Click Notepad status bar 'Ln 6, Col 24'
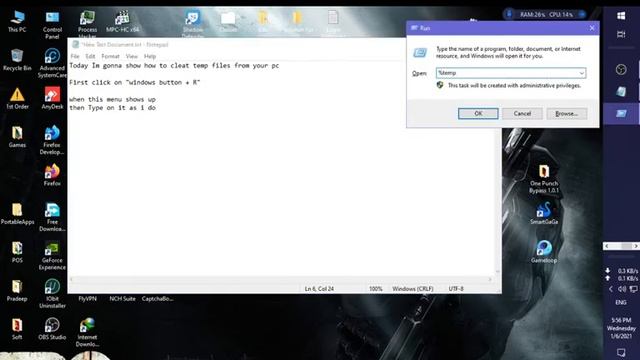 tap(319, 289)
